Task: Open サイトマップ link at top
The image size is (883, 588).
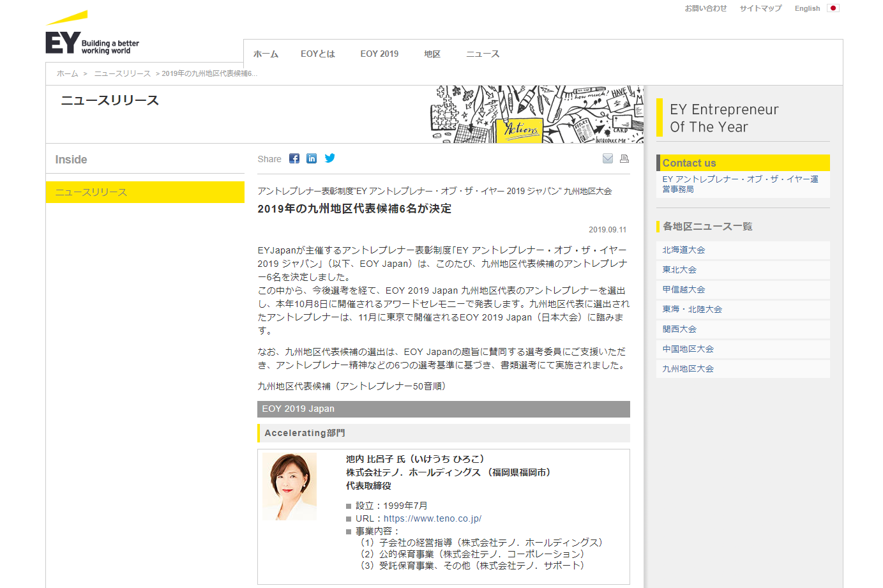Action: point(760,8)
